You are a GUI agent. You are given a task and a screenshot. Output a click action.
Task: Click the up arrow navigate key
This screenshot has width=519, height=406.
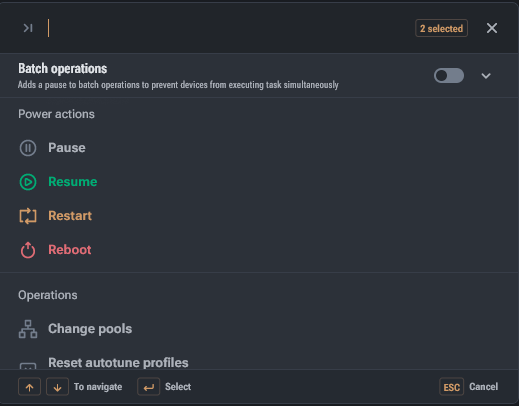click(29, 387)
